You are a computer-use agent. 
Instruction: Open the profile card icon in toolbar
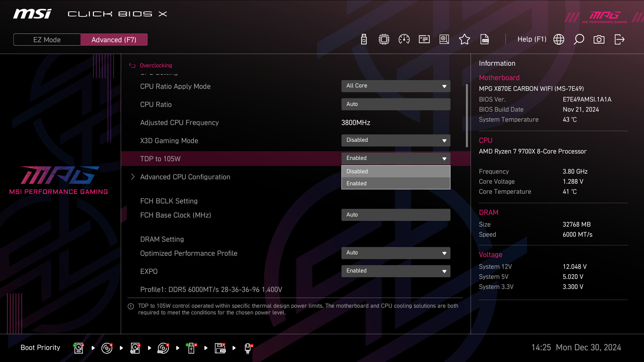[x=424, y=40]
